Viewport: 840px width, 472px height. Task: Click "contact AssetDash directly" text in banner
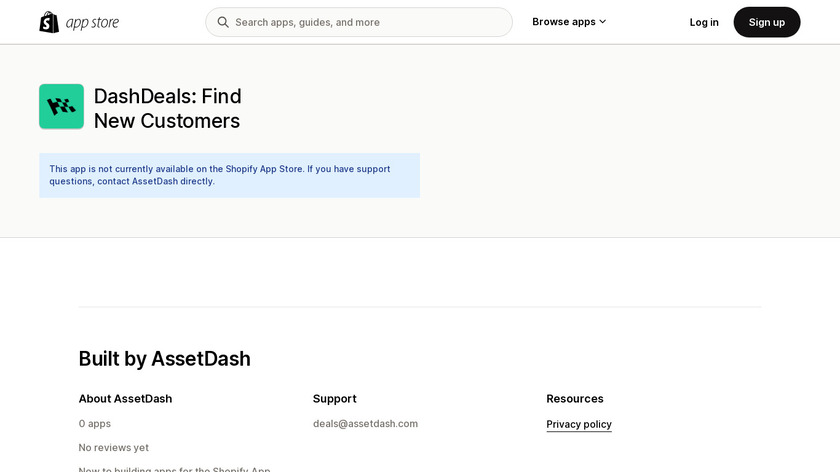[155, 181]
